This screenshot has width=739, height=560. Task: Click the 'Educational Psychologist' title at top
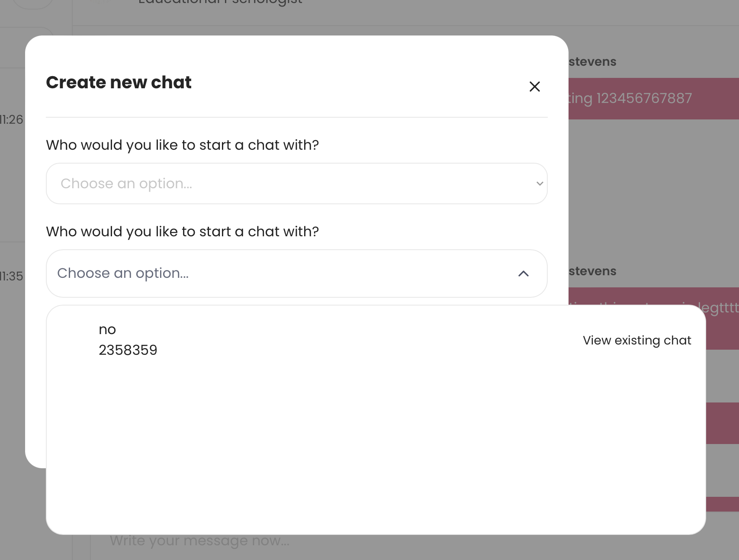220,3
